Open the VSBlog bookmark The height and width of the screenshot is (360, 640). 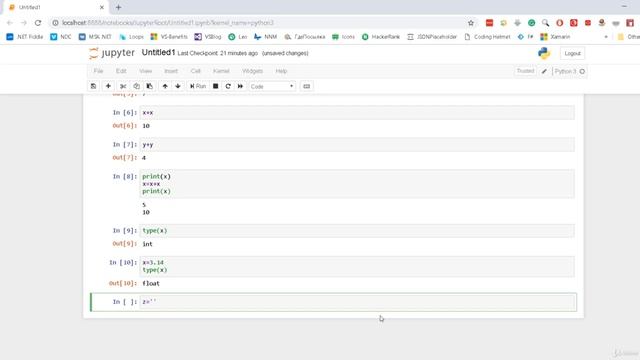[208, 37]
